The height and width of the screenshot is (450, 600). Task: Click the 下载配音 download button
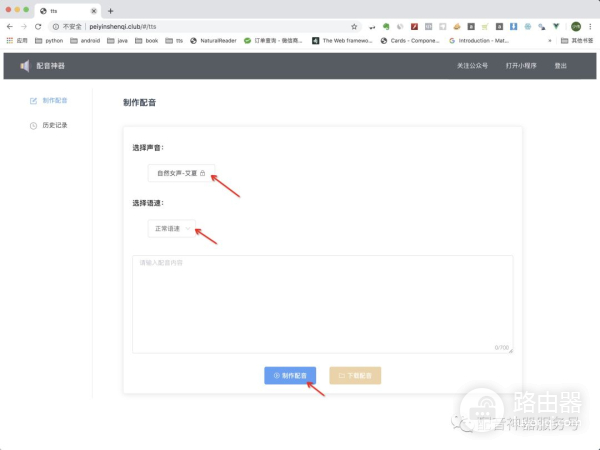tap(355, 375)
